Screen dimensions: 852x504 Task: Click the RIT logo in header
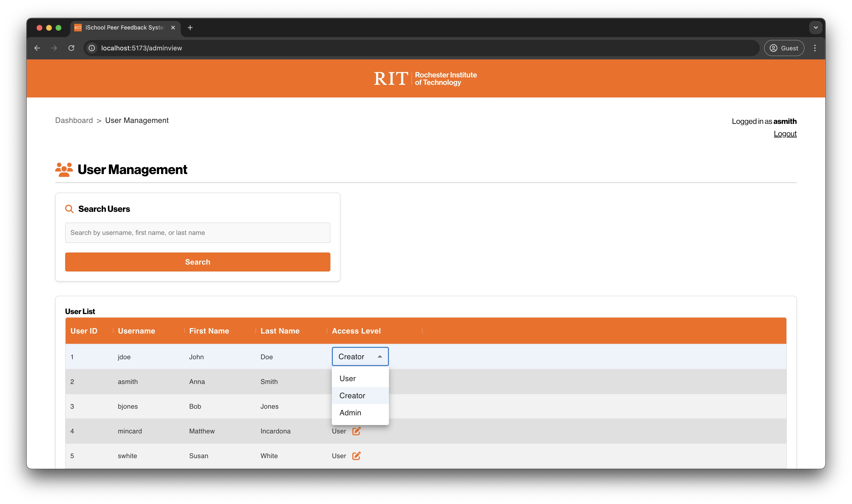point(425,78)
